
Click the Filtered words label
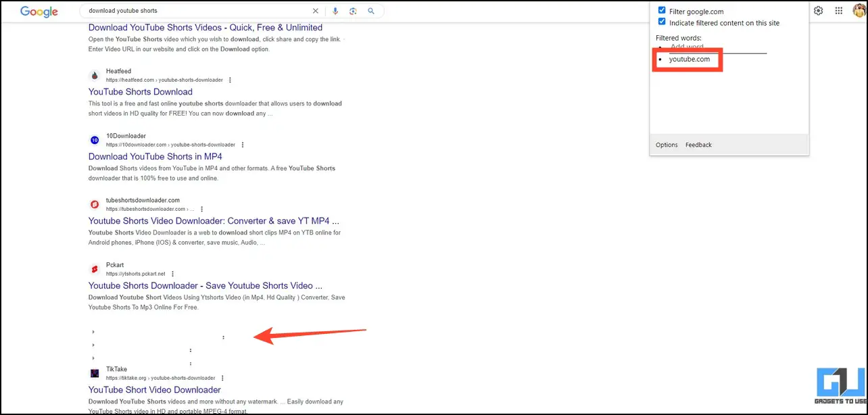(x=679, y=38)
